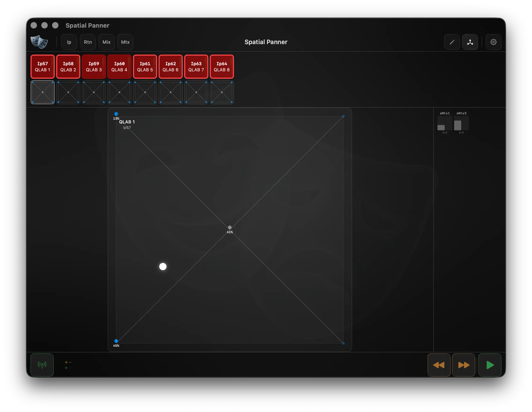Select the Ip61 QLAB 5 input
Image resolution: width=532 pixels, height=412 pixels.
click(145, 66)
